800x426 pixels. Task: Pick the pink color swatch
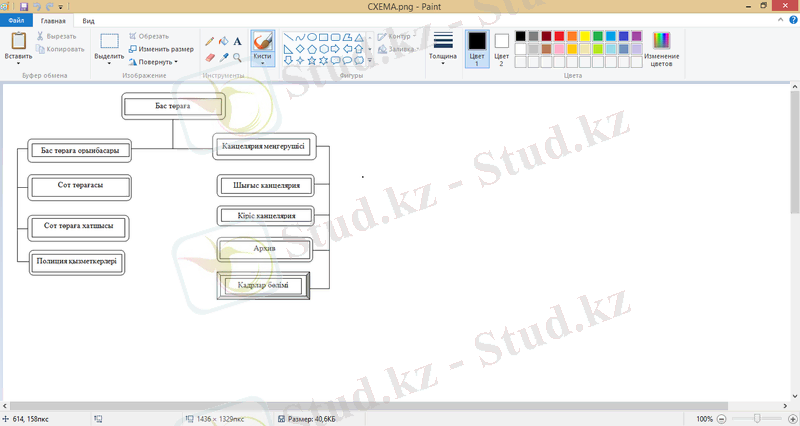tap(559, 49)
